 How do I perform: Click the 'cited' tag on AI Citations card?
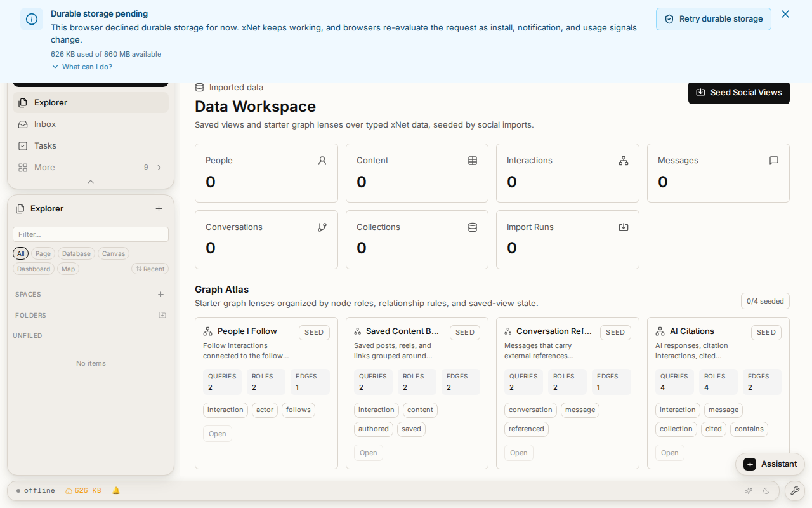pyautogui.click(x=714, y=429)
